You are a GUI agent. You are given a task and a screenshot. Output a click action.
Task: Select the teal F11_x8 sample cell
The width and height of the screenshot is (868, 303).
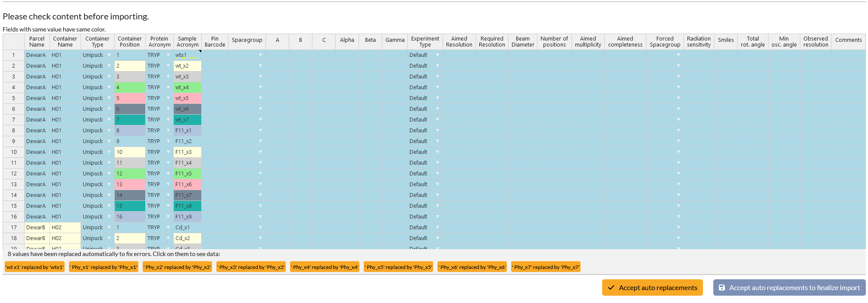coord(187,206)
